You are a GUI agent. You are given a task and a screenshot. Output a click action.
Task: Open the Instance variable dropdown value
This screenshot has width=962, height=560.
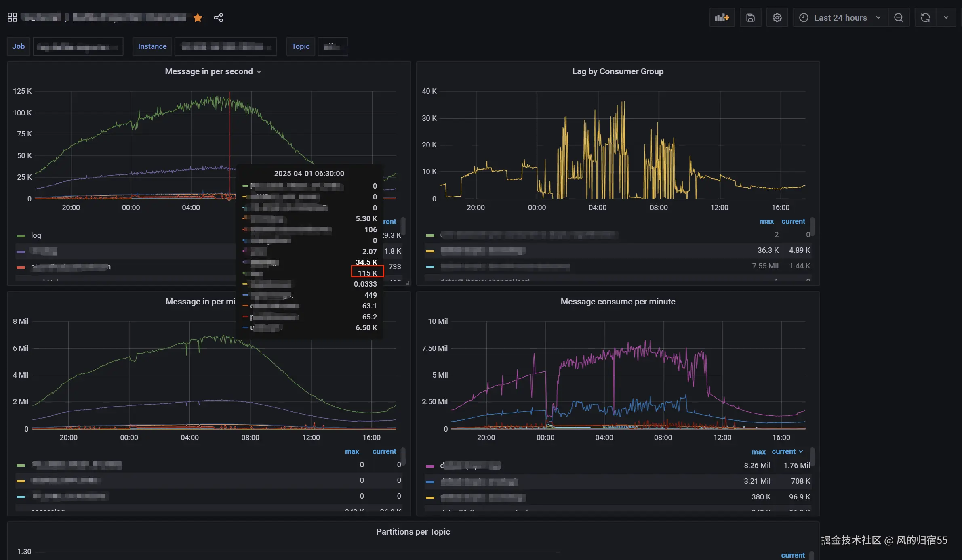[225, 46]
